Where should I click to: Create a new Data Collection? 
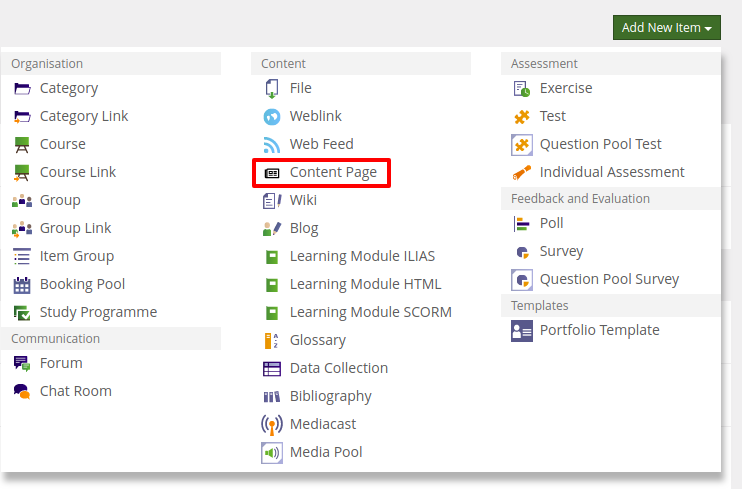pos(338,368)
